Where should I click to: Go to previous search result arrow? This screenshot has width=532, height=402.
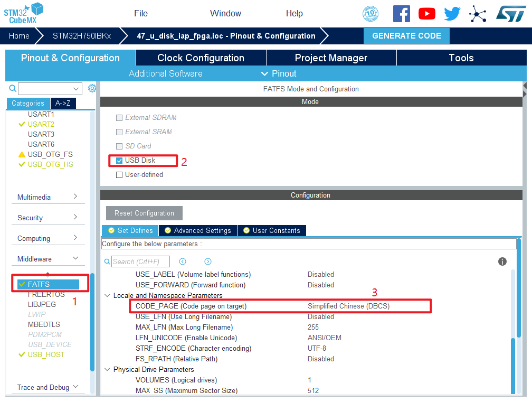[183, 261]
